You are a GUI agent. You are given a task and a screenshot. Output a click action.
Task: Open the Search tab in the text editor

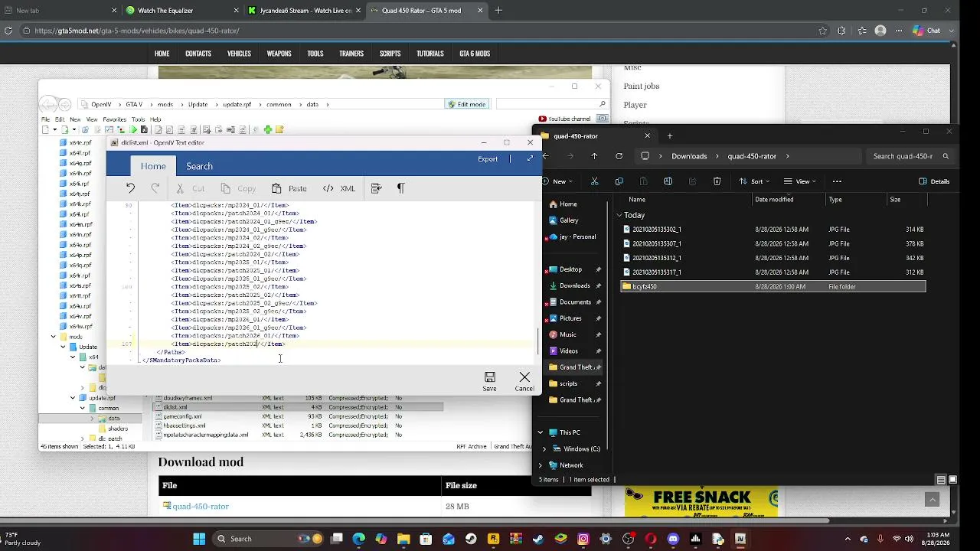point(199,166)
